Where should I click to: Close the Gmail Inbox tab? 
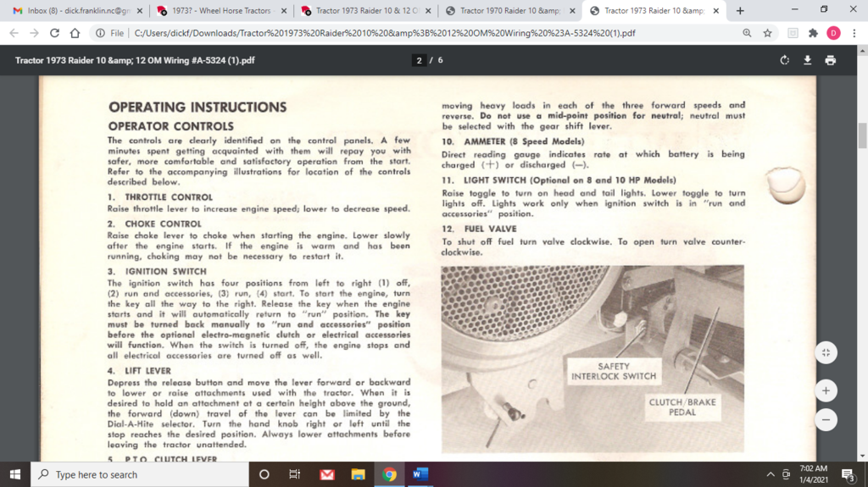(x=140, y=10)
